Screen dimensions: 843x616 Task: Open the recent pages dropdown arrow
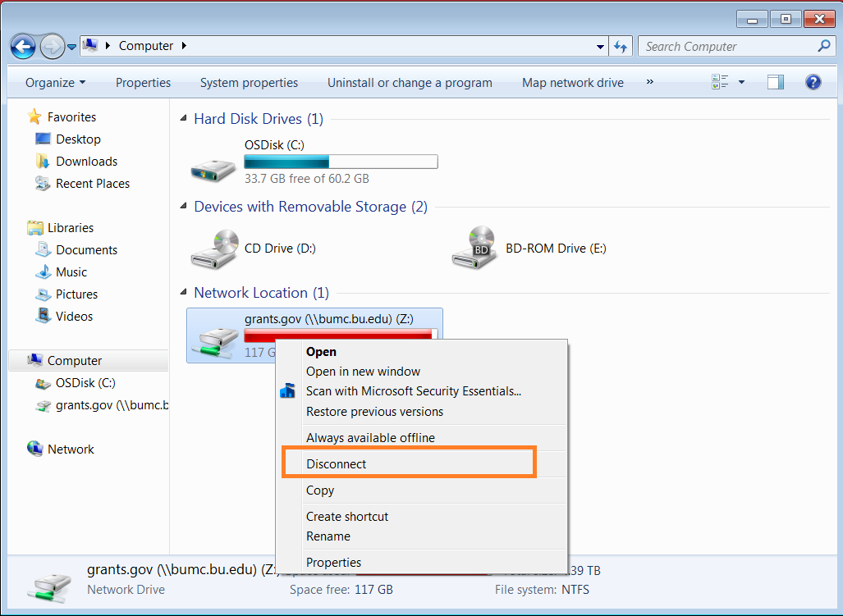coord(72,48)
